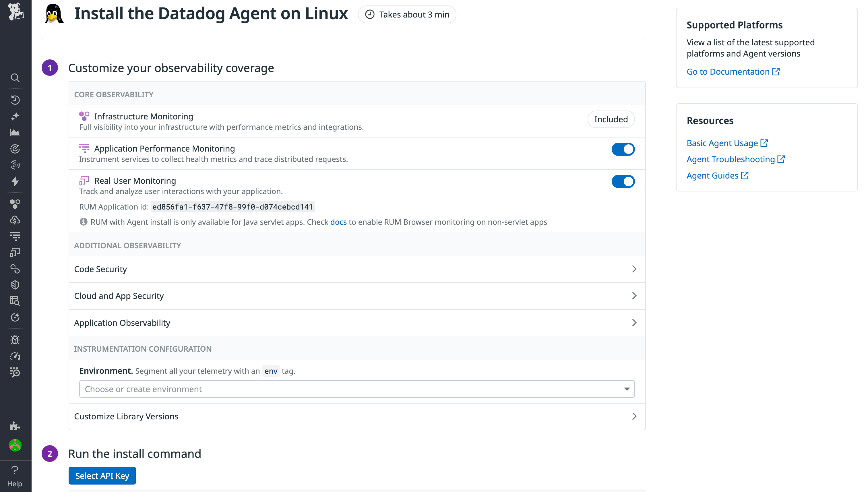
Task: Open the green avatar at sidebar bottom
Action: (15, 445)
